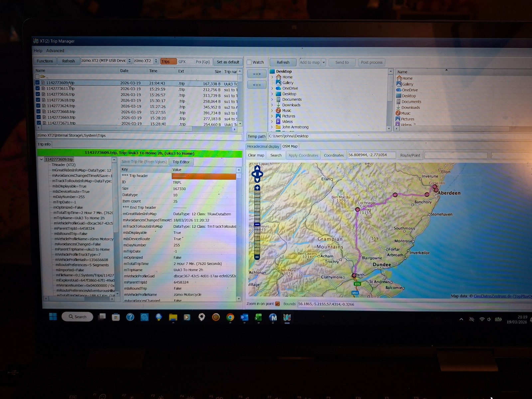Toggle checkbox for 1142773609.trip

point(37,82)
